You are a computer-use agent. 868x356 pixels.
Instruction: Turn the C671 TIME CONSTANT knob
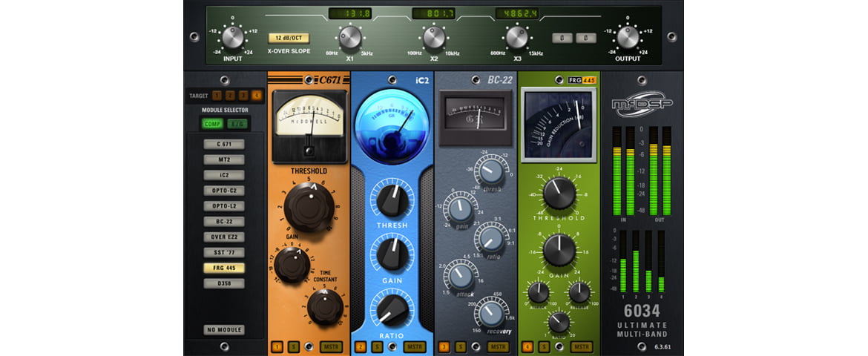click(x=325, y=307)
